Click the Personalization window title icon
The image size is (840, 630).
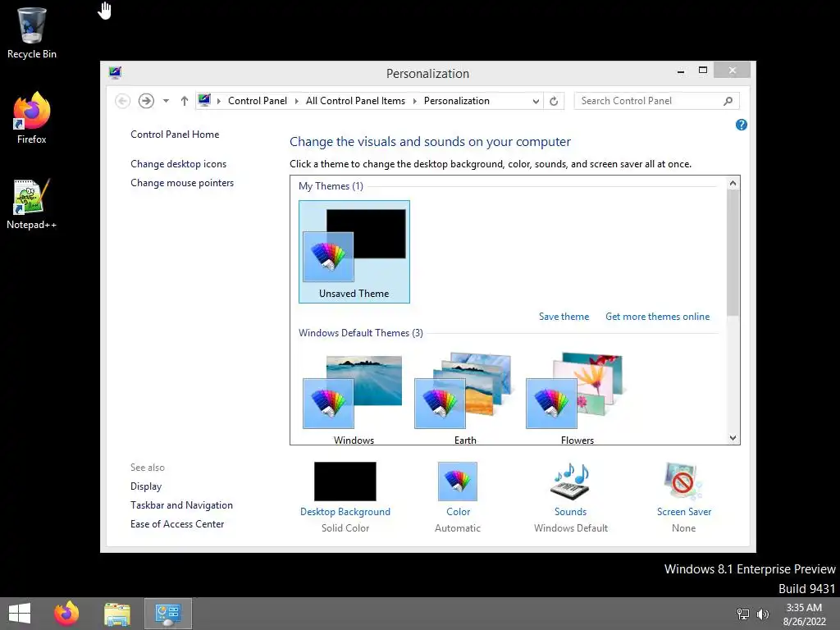115,73
